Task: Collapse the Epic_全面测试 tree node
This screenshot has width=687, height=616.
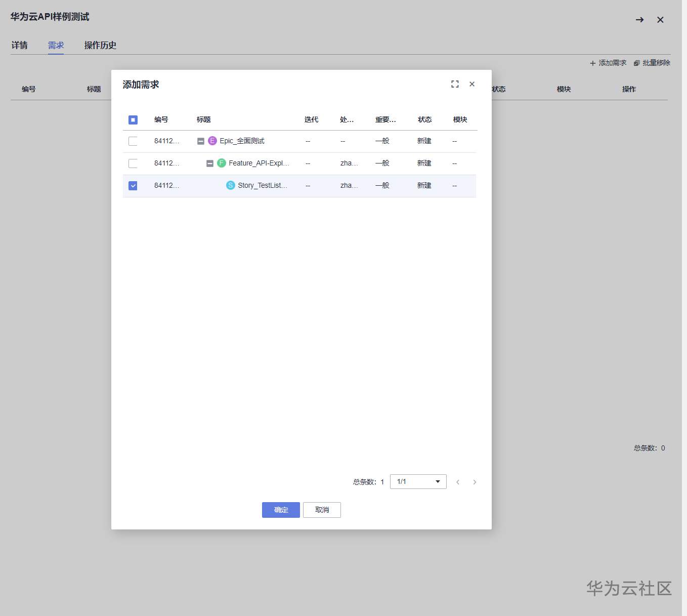Action: tap(201, 141)
